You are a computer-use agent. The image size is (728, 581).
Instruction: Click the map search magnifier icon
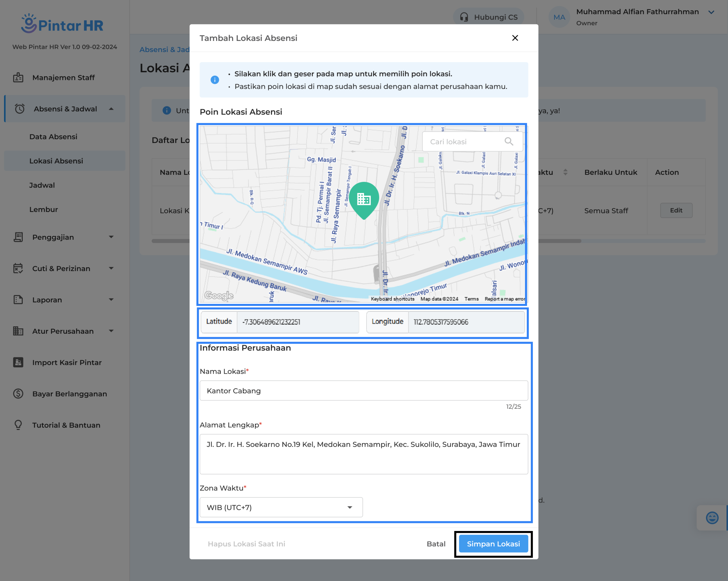[x=508, y=142]
